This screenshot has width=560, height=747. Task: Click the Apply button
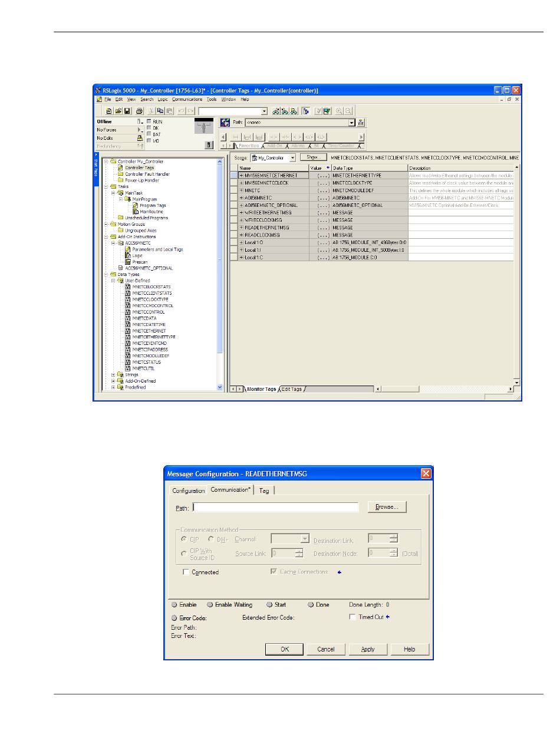pos(368,649)
